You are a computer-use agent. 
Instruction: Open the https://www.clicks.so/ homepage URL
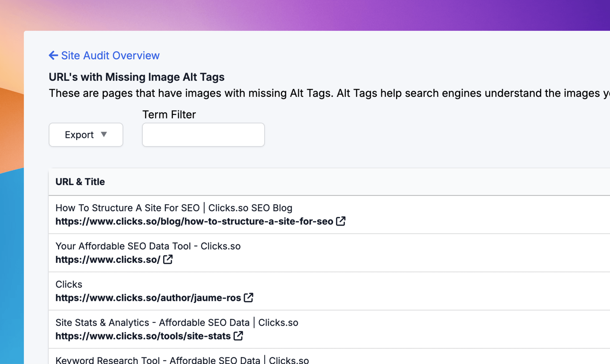pyautogui.click(x=108, y=260)
